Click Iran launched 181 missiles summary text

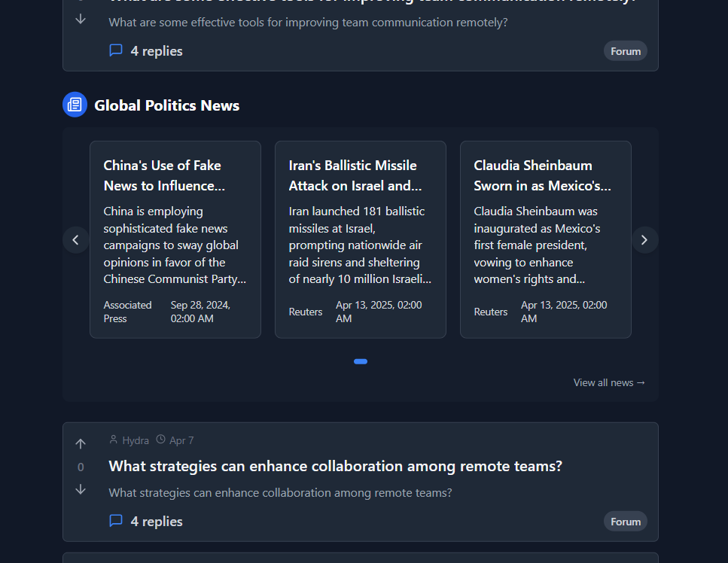pyautogui.click(x=361, y=245)
